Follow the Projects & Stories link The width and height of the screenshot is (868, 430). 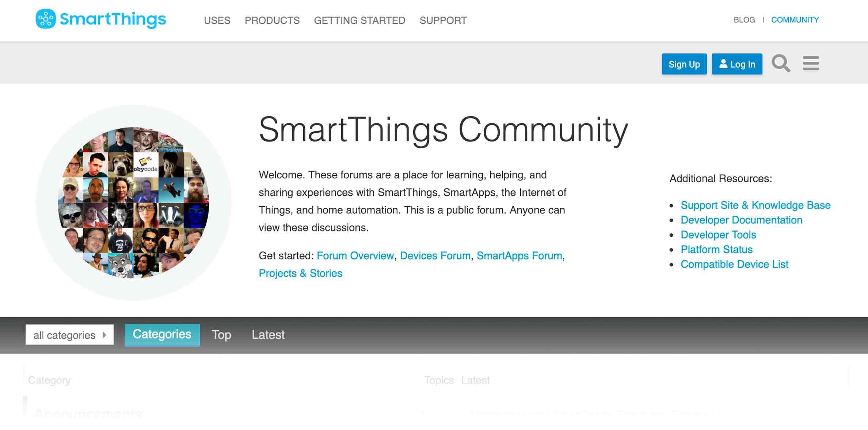[300, 273]
